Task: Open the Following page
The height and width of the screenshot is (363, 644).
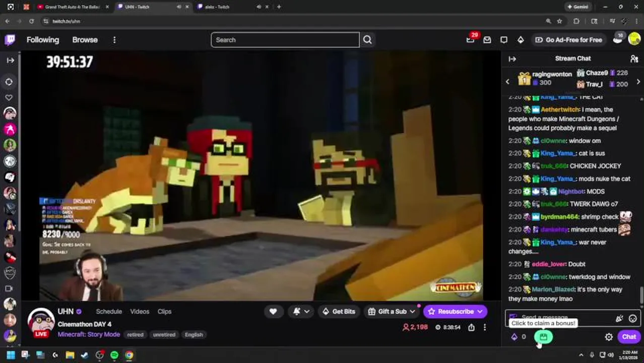Action: 43,40
